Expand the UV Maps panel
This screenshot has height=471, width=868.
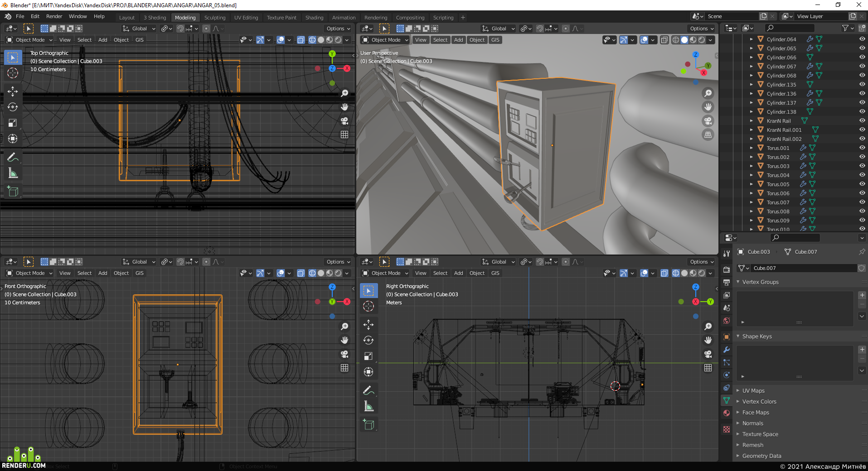coord(753,390)
